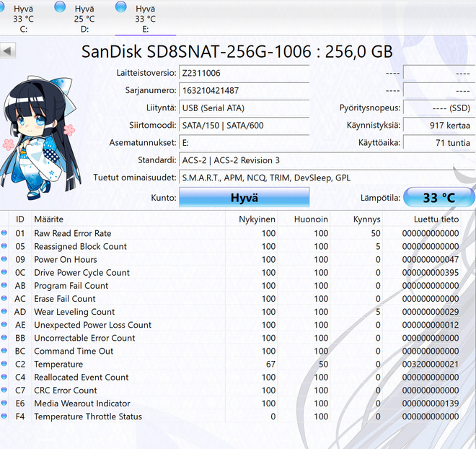The image size is (476, 449).
Task: Click the Käynnistyksiä value 917 kertaa
Action: coord(439,125)
